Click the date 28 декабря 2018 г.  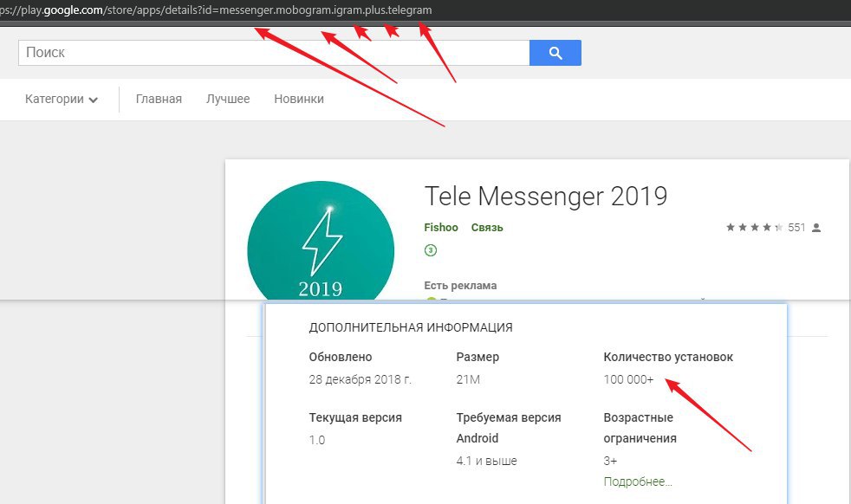click(x=361, y=380)
